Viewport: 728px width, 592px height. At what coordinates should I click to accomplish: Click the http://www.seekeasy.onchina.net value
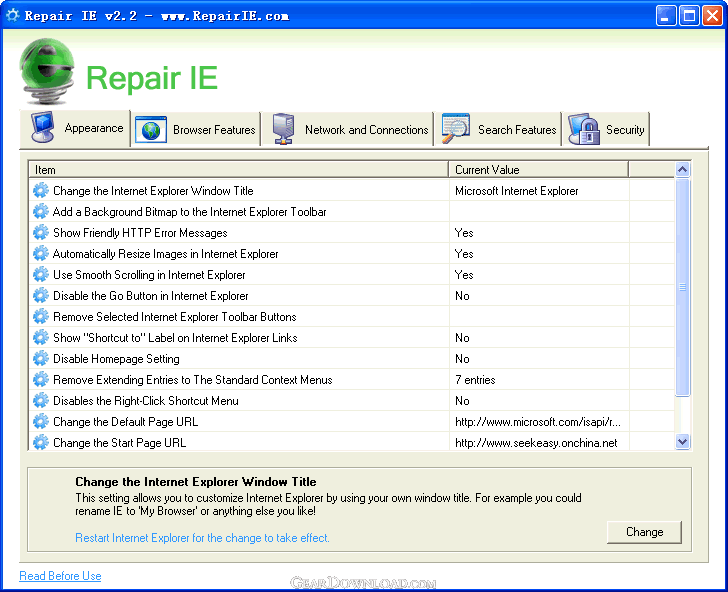(x=536, y=442)
